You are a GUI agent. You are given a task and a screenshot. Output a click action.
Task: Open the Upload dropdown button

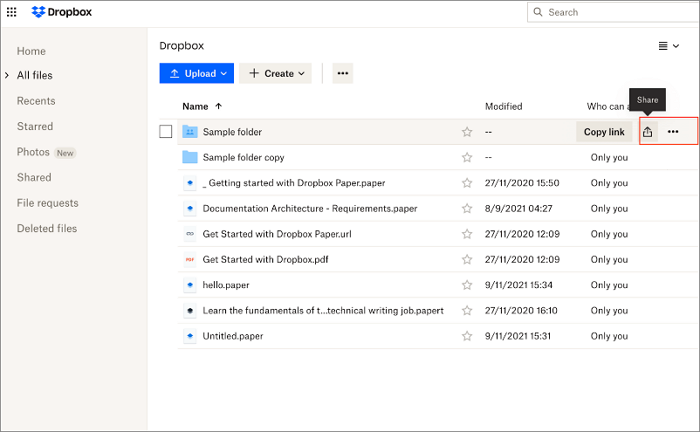point(195,73)
